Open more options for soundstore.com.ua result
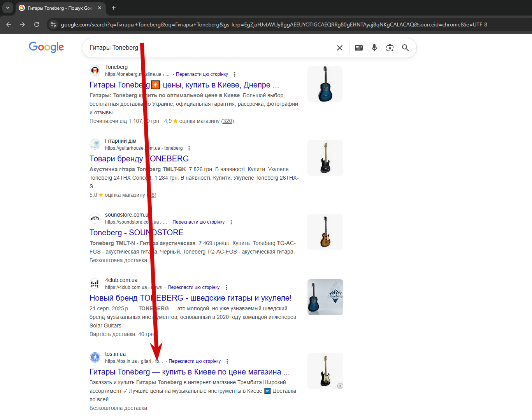 click(x=231, y=222)
